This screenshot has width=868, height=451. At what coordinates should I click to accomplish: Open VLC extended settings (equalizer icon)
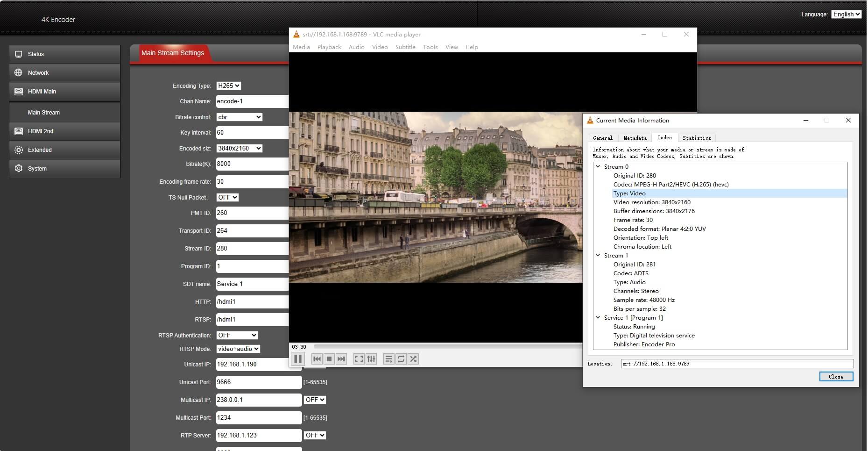pyautogui.click(x=371, y=359)
